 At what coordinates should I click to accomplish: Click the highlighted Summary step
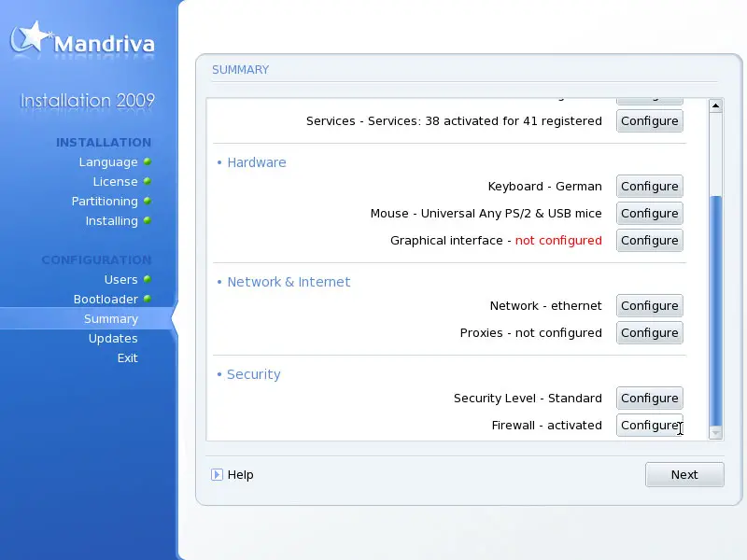click(x=111, y=318)
